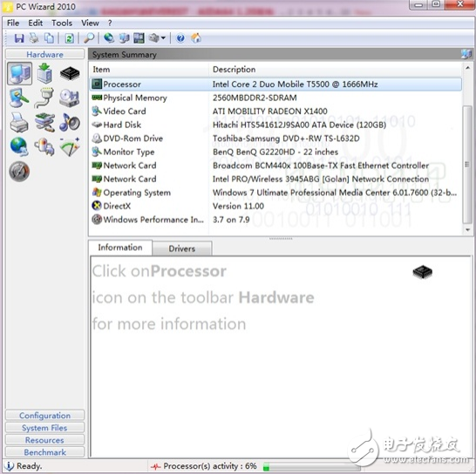476x474 pixels.
Task: Select the Network globe icon in Hardware panel
Action: coord(19,146)
